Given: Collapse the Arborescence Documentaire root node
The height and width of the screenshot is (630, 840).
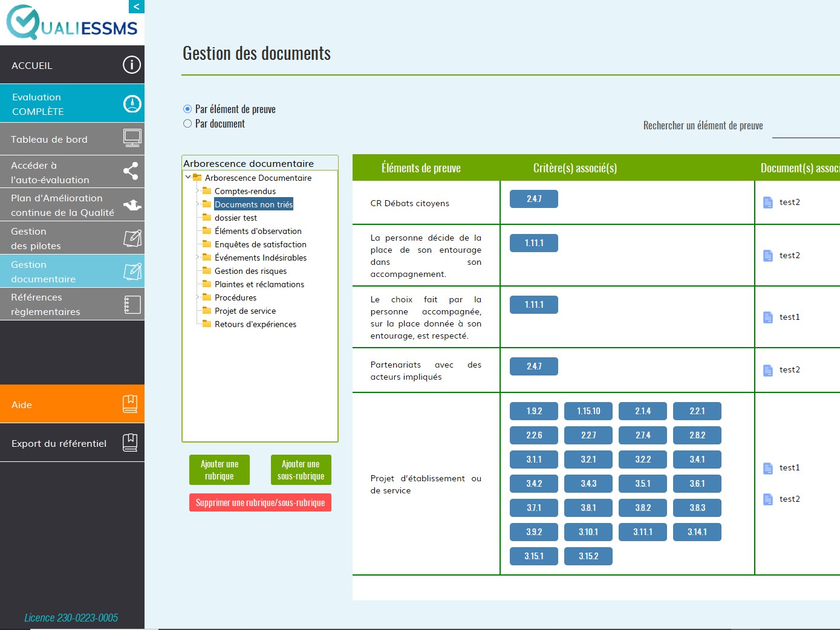Looking at the screenshot, I should 188,178.
